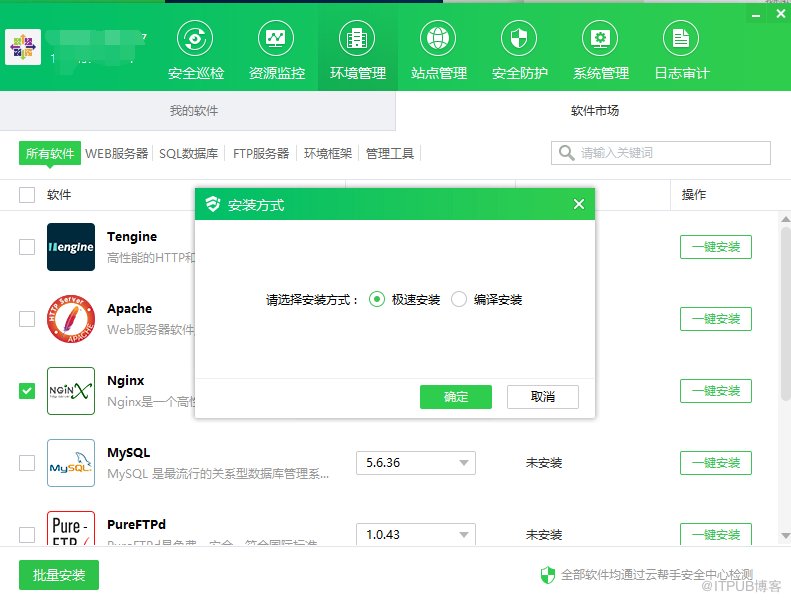Select the 所有软件 filter tab

click(50, 153)
